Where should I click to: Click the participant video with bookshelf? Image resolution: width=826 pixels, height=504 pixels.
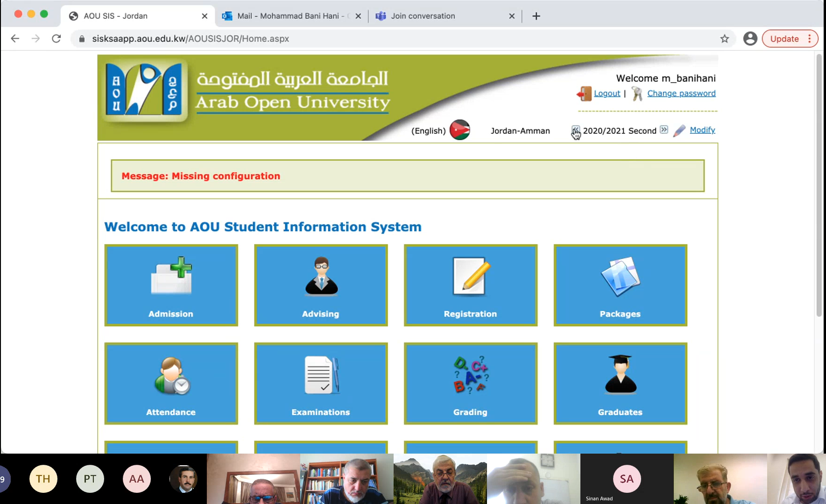pos(347,479)
